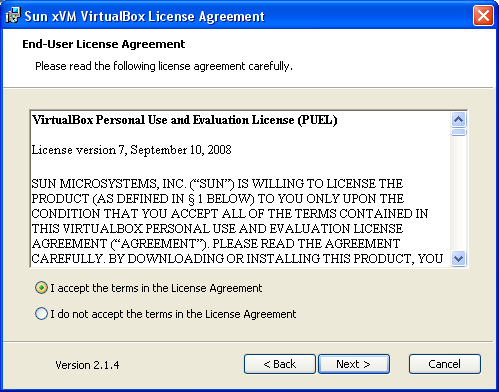Click the scroll up arrow of license text
This screenshot has height=392, width=499.
click(459, 119)
